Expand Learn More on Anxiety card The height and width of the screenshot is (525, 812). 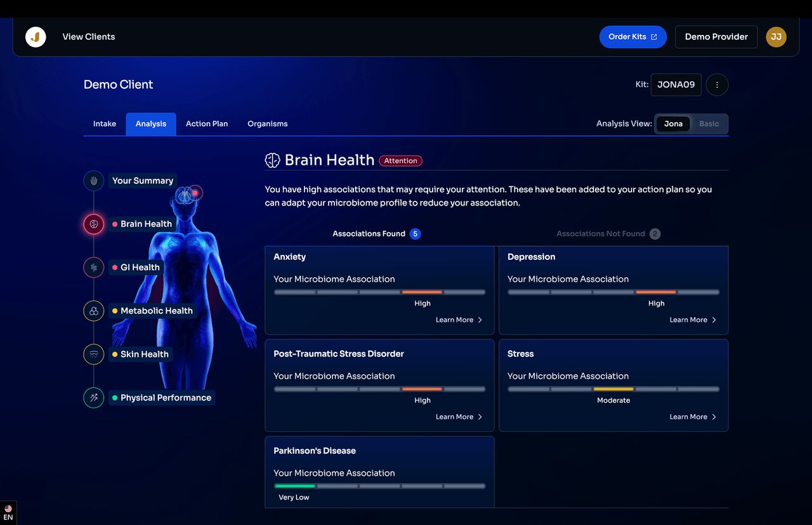459,320
